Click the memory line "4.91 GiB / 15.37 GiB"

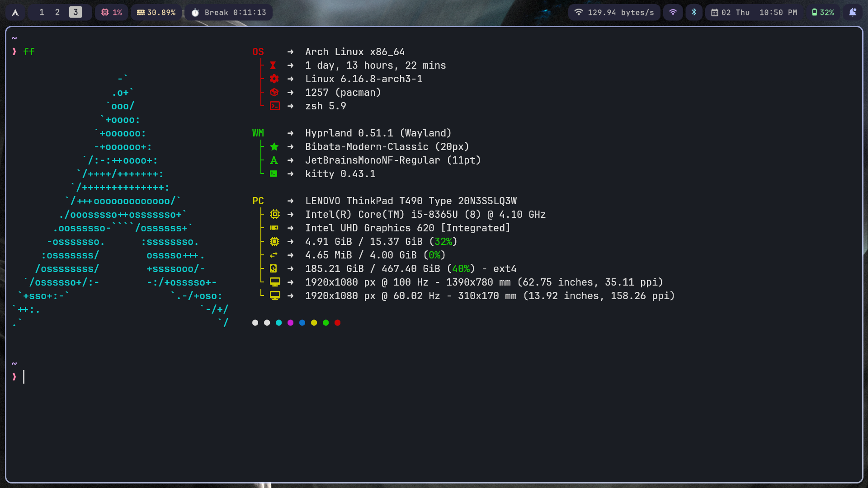(x=364, y=242)
